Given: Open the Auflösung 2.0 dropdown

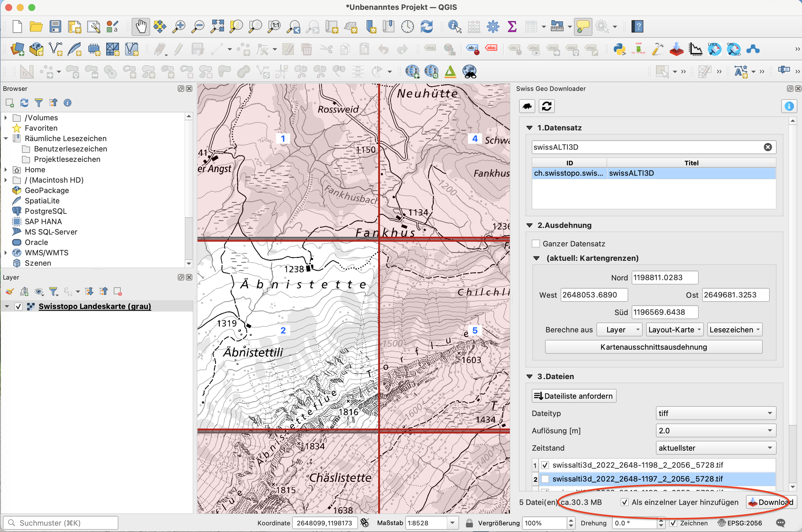Looking at the screenshot, I should [x=715, y=430].
